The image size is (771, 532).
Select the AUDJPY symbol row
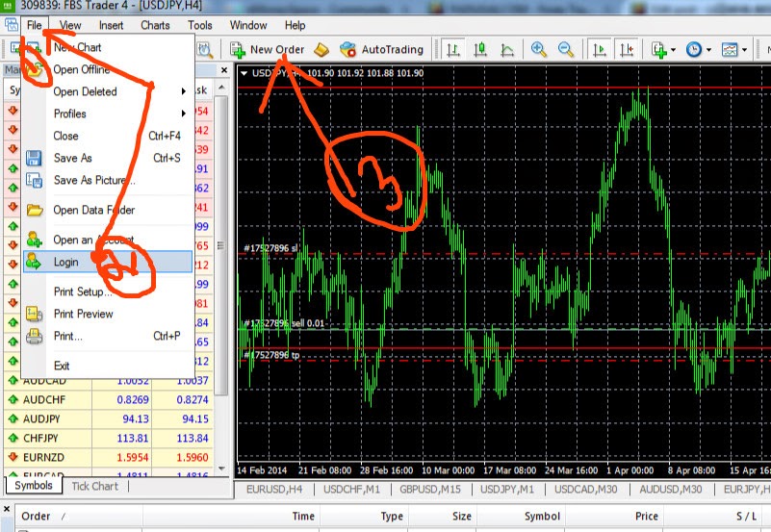109,419
